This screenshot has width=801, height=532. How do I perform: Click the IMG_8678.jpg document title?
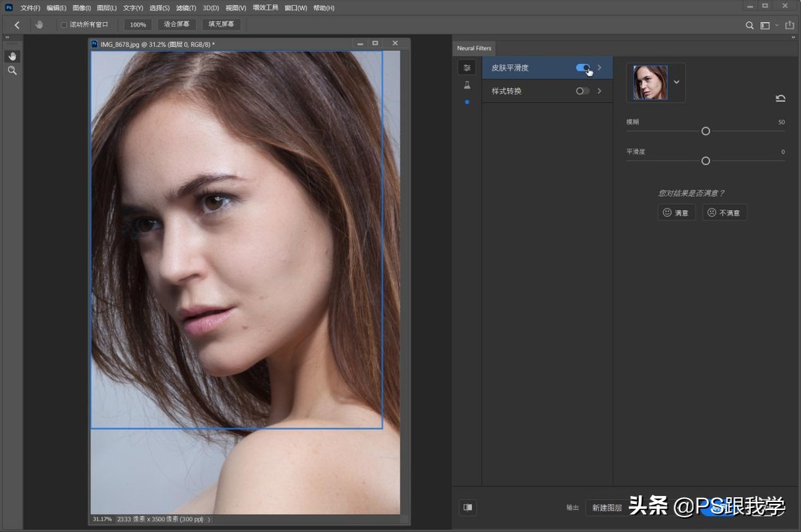(x=158, y=44)
